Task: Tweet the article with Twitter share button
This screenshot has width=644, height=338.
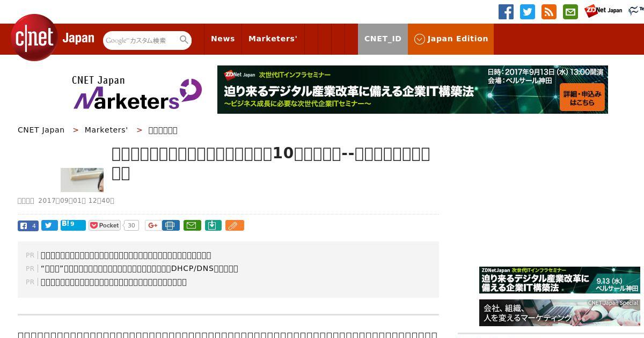Action: tap(49, 226)
